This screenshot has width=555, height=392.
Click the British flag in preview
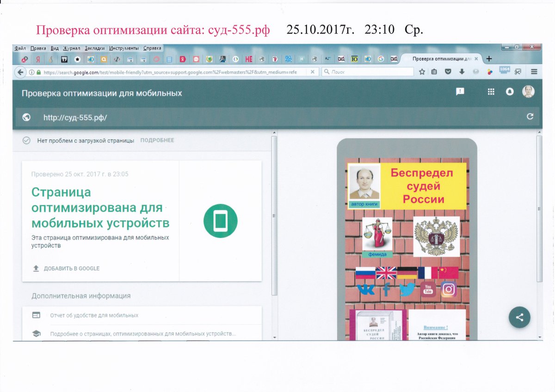point(386,273)
